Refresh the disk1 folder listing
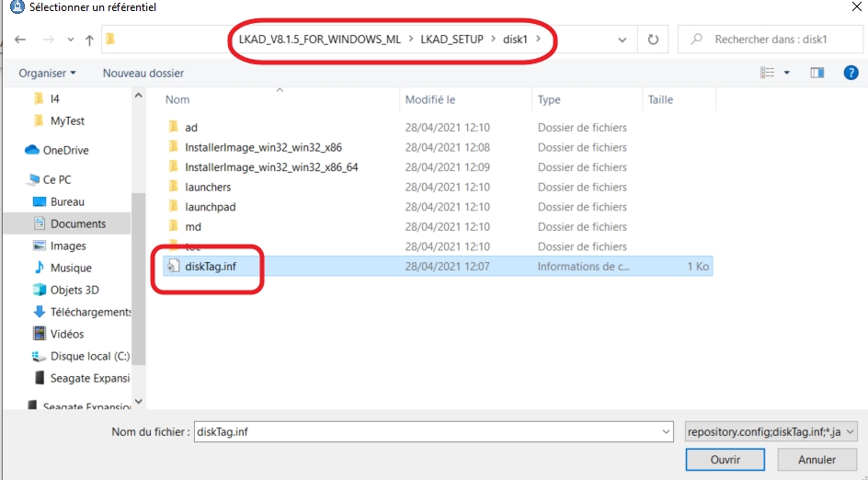 [x=653, y=40]
